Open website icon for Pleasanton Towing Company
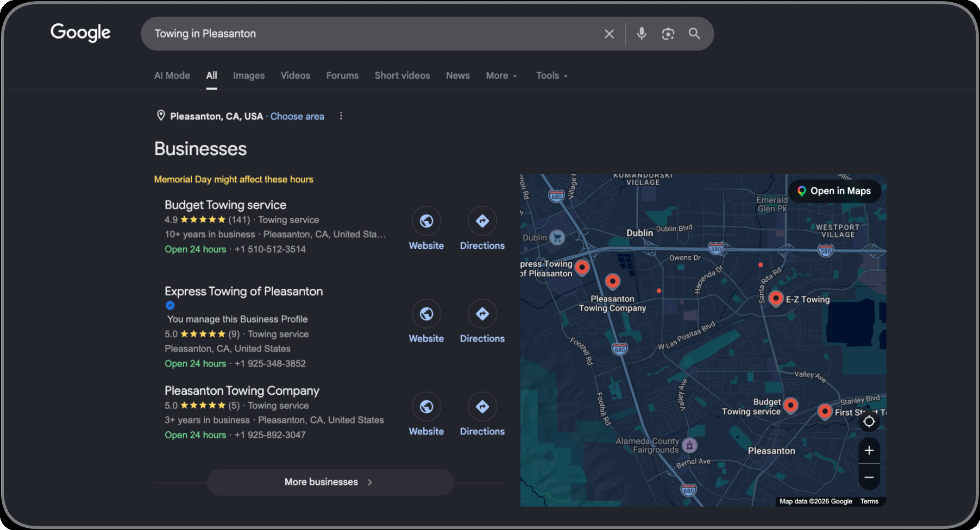Viewport: 980px width, 530px height. click(426, 407)
